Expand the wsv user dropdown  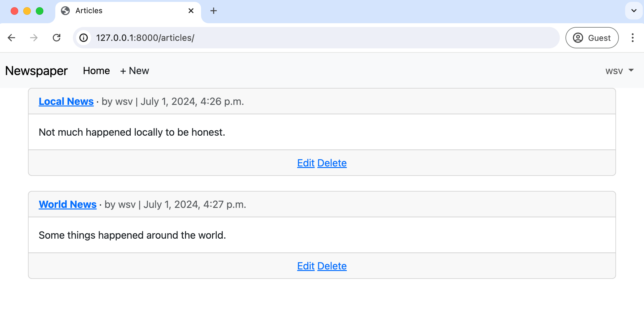619,71
